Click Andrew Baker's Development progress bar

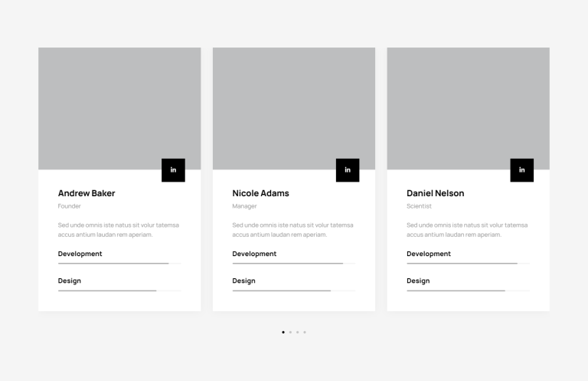coord(119,264)
